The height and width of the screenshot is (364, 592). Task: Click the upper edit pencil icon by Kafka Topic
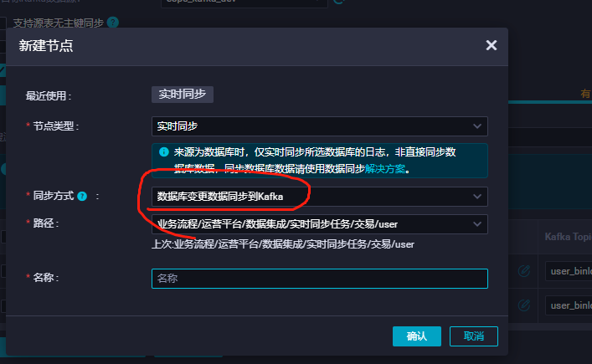(x=524, y=271)
